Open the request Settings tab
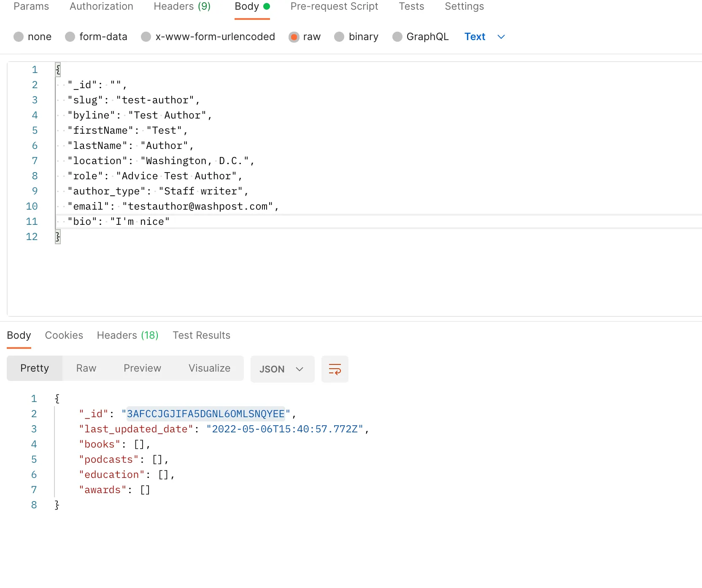Viewport: 702px width, 588px height. click(x=464, y=6)
